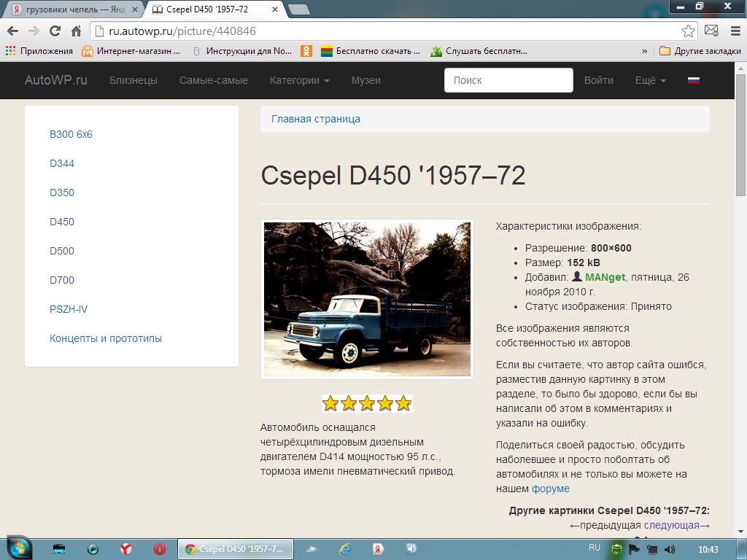The width and height of the screenshot is (747, 560).
Task: Click the Russian flag language icon
Action: [693, 81]
